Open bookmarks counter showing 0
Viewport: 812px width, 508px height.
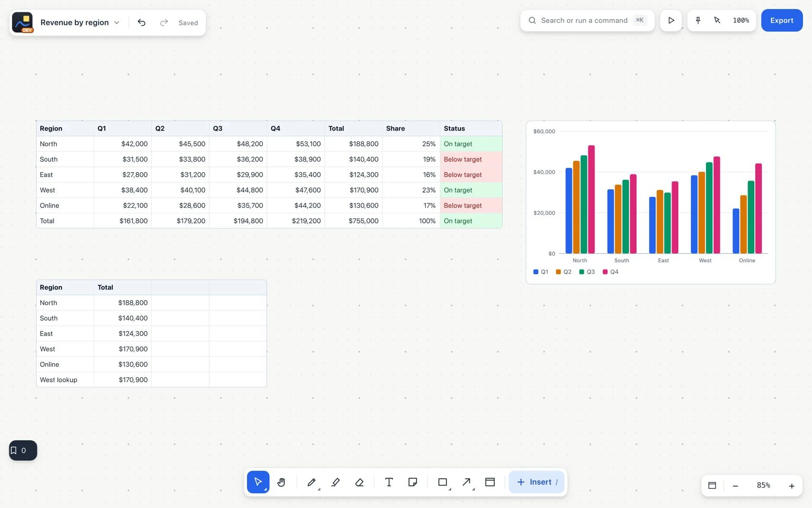click(23, 450)
